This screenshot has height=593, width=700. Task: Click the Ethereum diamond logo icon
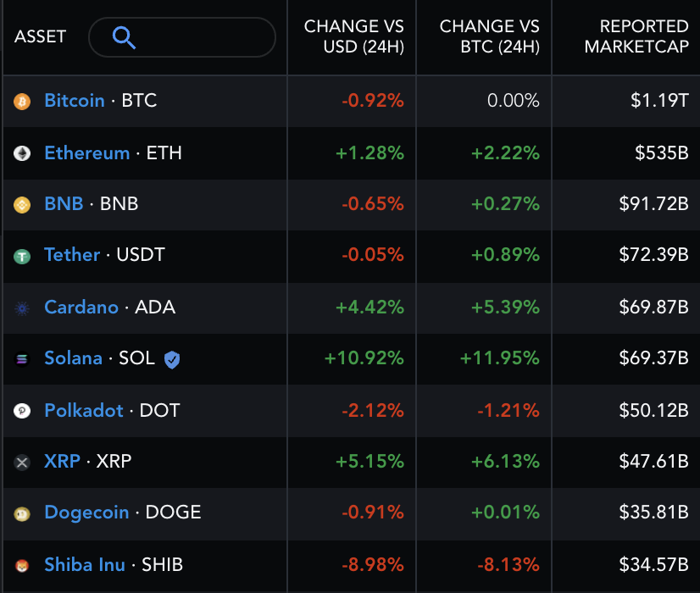click(x=22, y=153)
